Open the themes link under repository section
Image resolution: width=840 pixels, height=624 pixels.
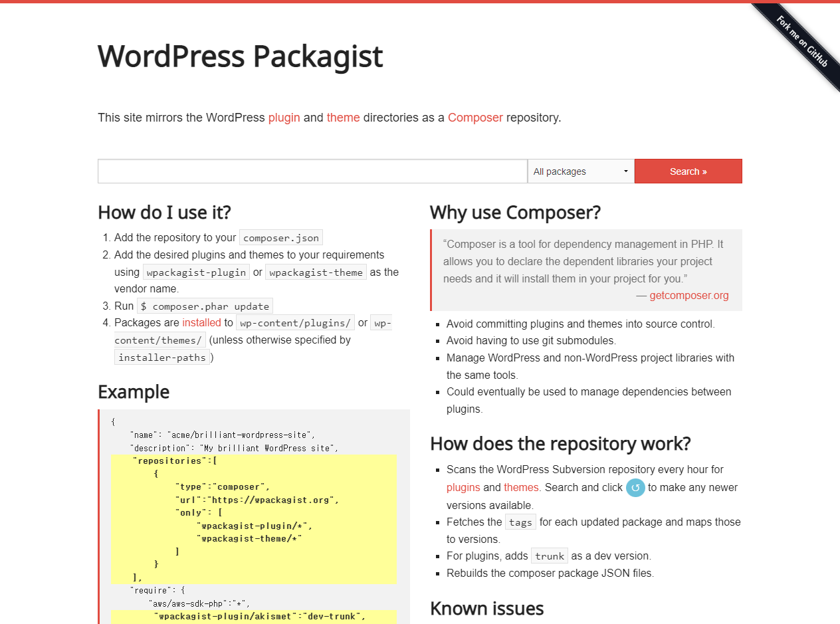pyautogui.click(x=521, y=487)
